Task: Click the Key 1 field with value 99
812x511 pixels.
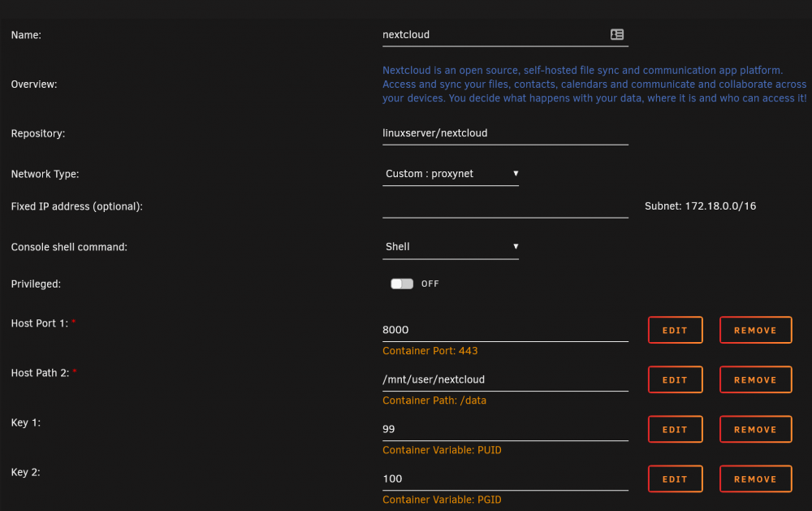Action: (x=505, y=430)
